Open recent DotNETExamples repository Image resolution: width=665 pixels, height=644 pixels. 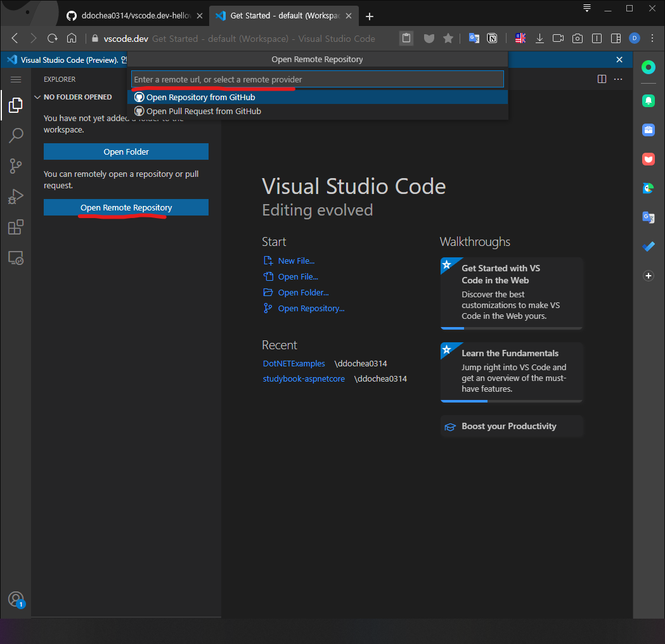click(294, 364)
